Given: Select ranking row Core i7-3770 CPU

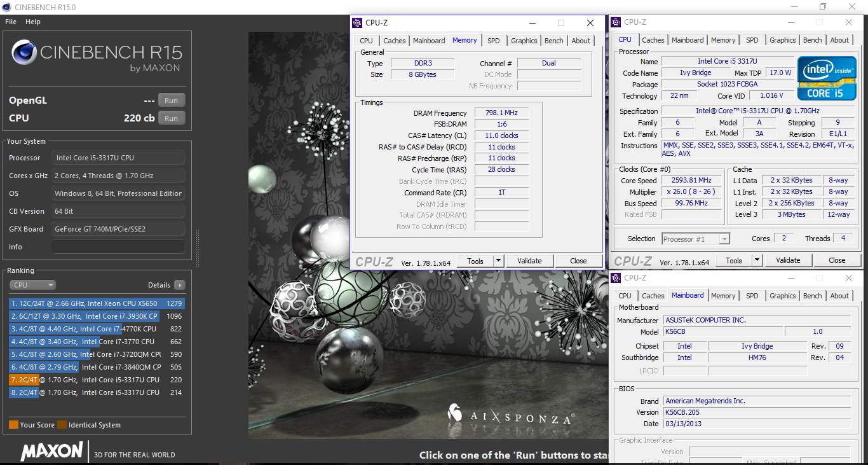Looking at the screenshot, I should [x=97, y=342].
